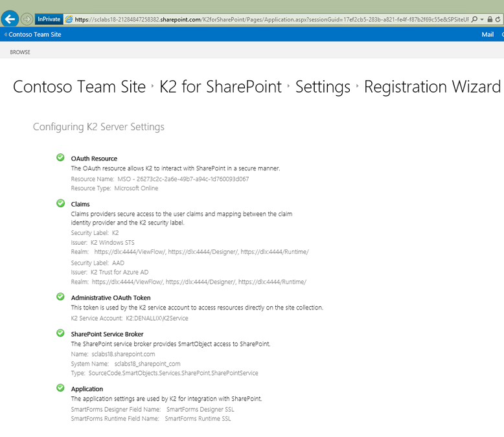Click the address bar URL field
This screenshot has height=437, width=504.
(x=259, y=19)
